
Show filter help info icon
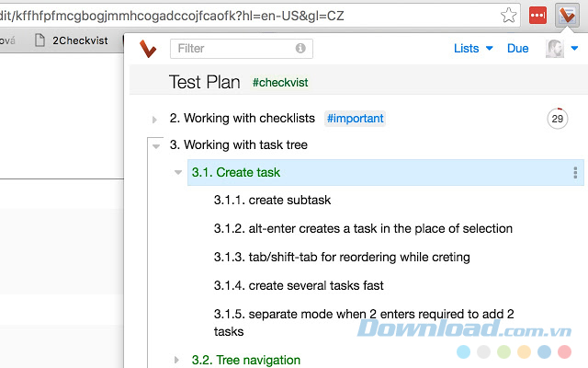click(x=300, y=48)
